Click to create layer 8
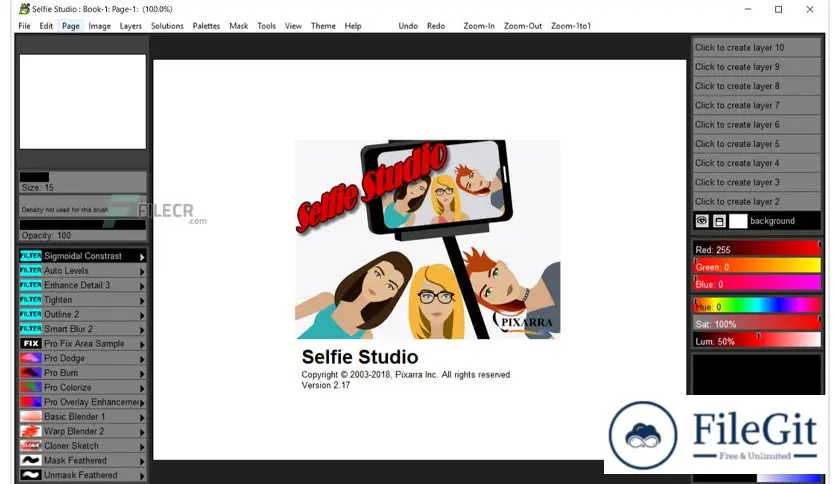This screenshot has width=836, height=484. coord(756,86)
